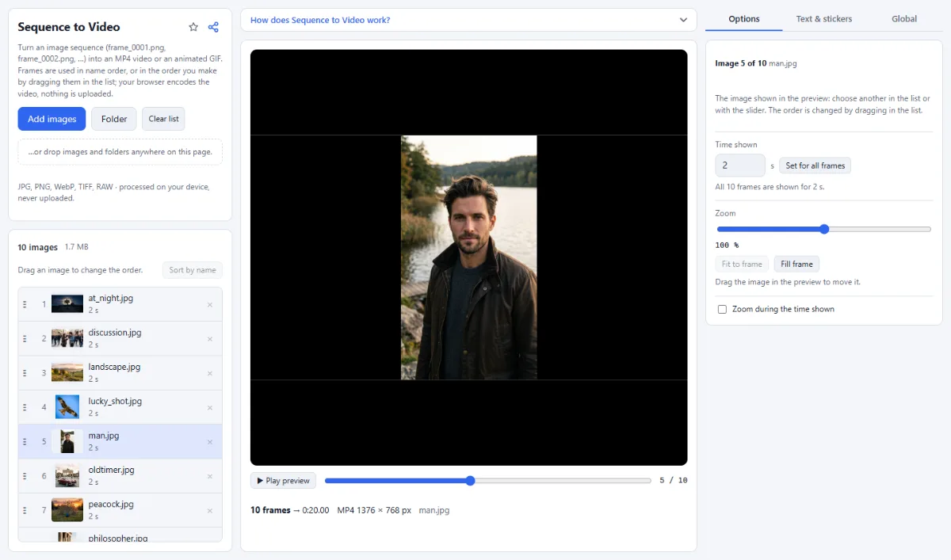The width and height of the screenshot is (951, 560).
Task: Remove landscape.jpg from the list
Action: [210, 373]
